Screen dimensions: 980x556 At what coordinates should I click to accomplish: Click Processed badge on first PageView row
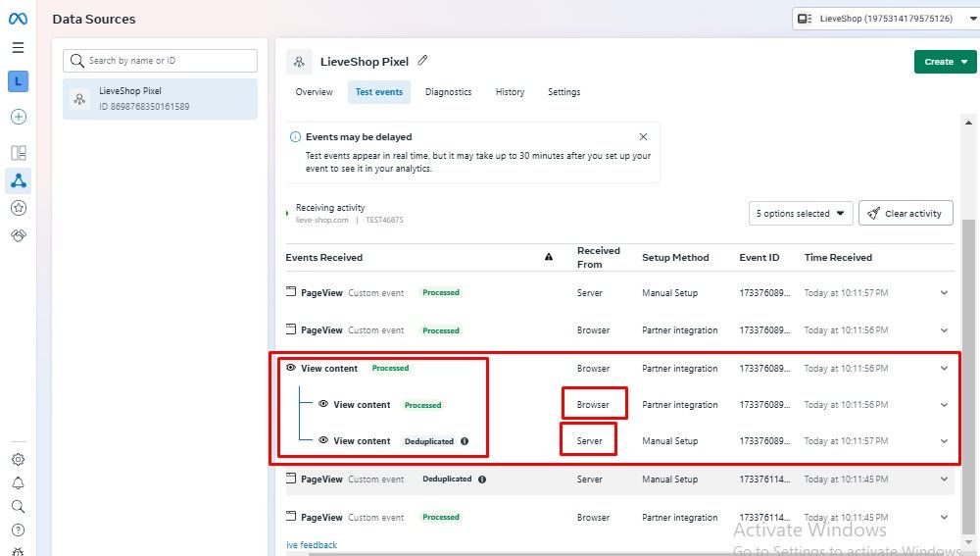441,292
